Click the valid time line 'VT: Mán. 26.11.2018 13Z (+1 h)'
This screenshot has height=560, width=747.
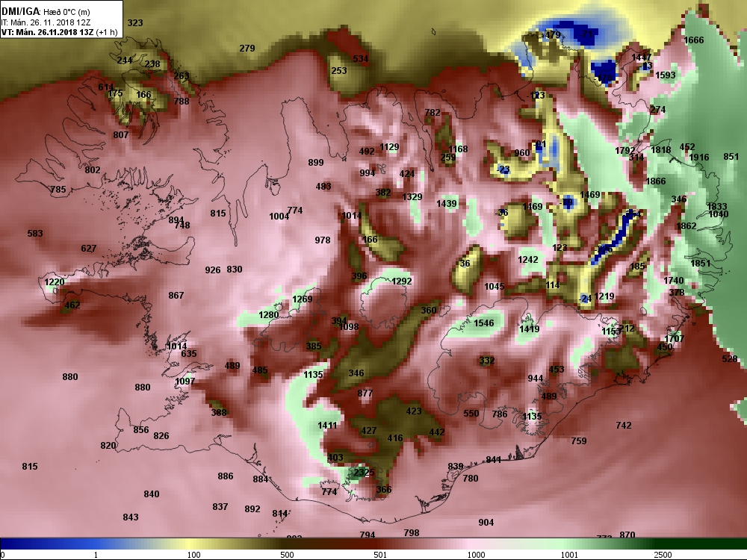60,32
